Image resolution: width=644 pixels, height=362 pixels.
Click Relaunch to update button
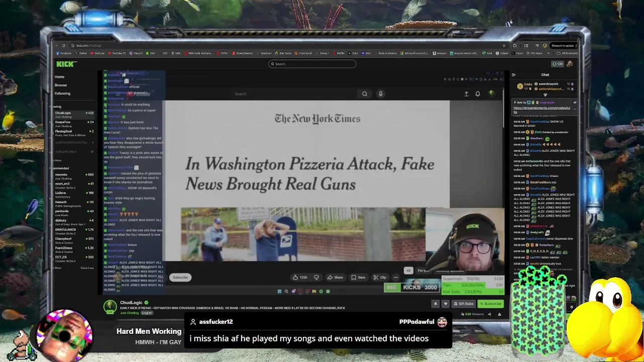coord(562,46)
